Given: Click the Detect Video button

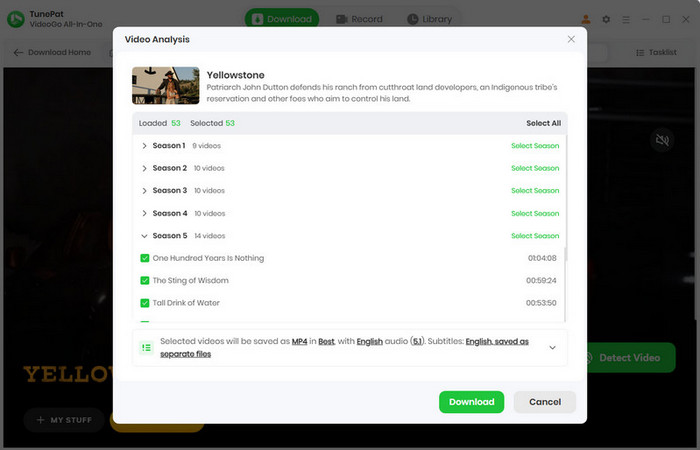Looking at the screenshot, I should 630,358.
